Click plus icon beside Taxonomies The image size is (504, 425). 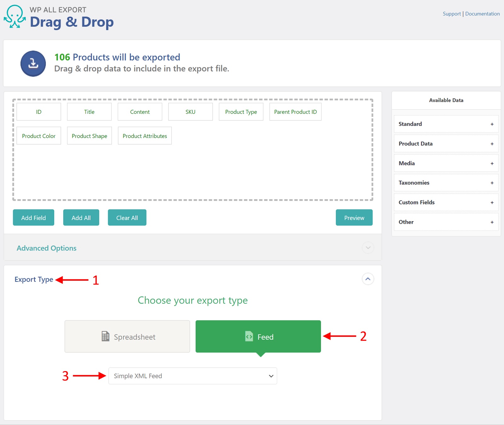pyautogui.click(x=492, y=183)
